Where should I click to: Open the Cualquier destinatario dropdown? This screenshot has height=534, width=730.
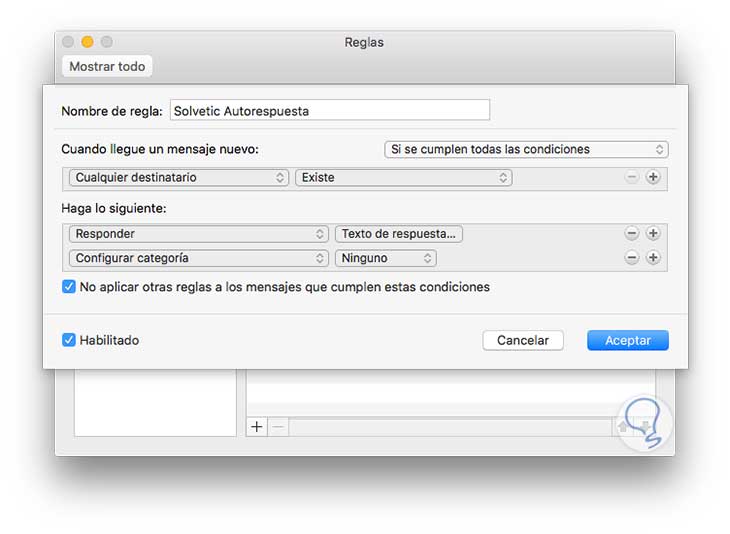pos(179,178)
